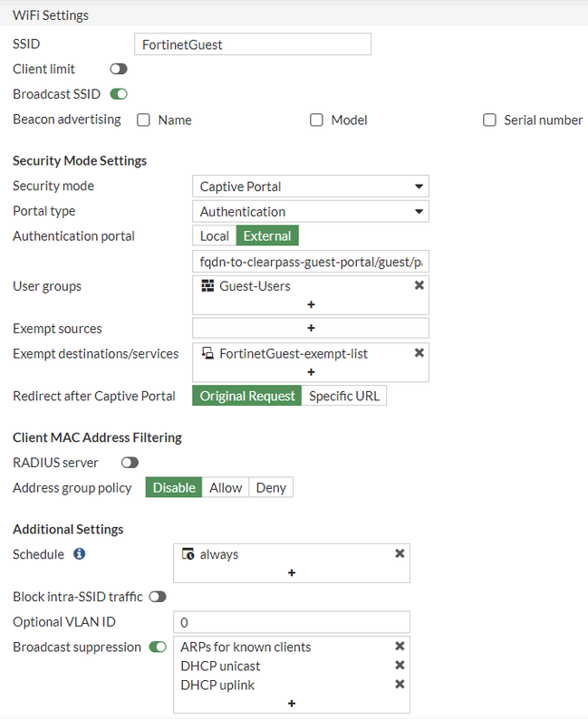Open the Security mode dropdown
Image resolution: width=588 pixels, height=719 pixels.
(x=311, y=187)
